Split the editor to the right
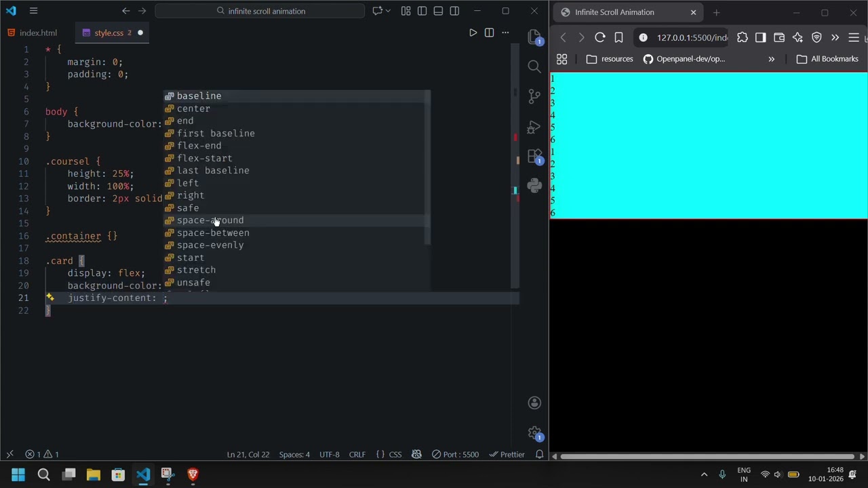The image size is (868, 488). click(489, 33)
